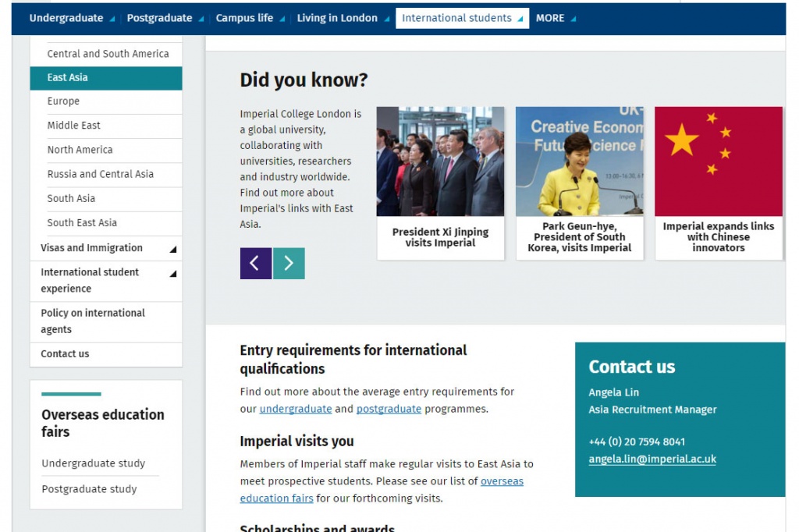Click the 'Overseas education fairs' heading
799x532 pixels.
point(103,423)
